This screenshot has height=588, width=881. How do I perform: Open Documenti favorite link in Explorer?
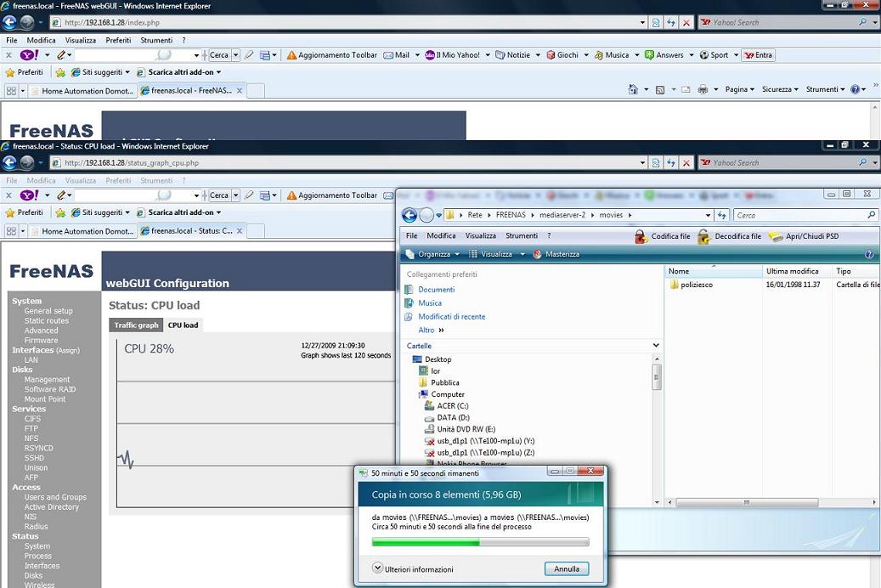(437, 290)
